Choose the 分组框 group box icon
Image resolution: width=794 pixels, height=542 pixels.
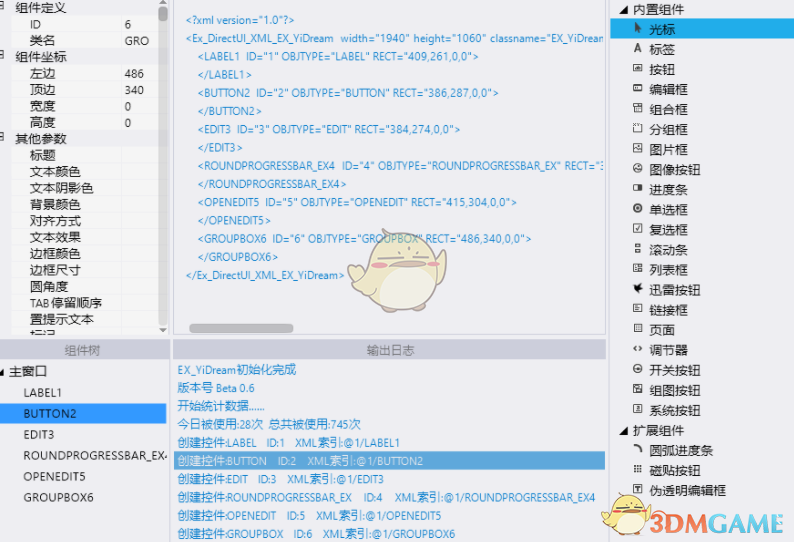[638, 128]
